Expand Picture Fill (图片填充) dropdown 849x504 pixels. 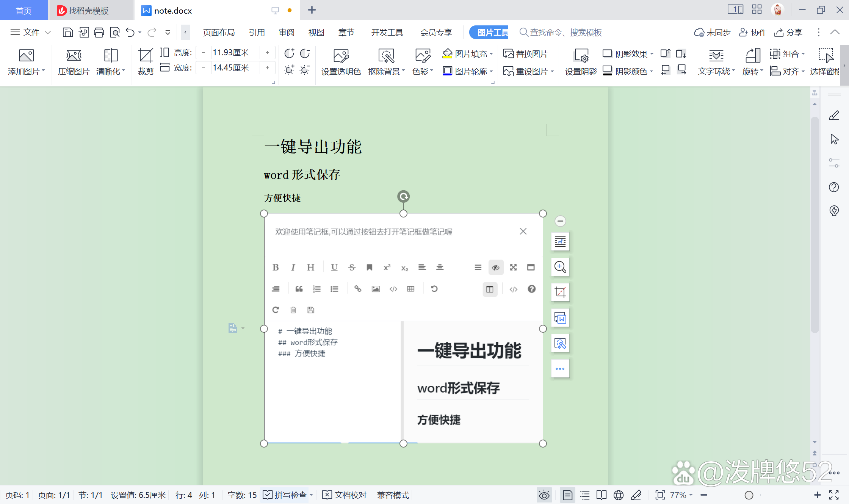point(492,54)
